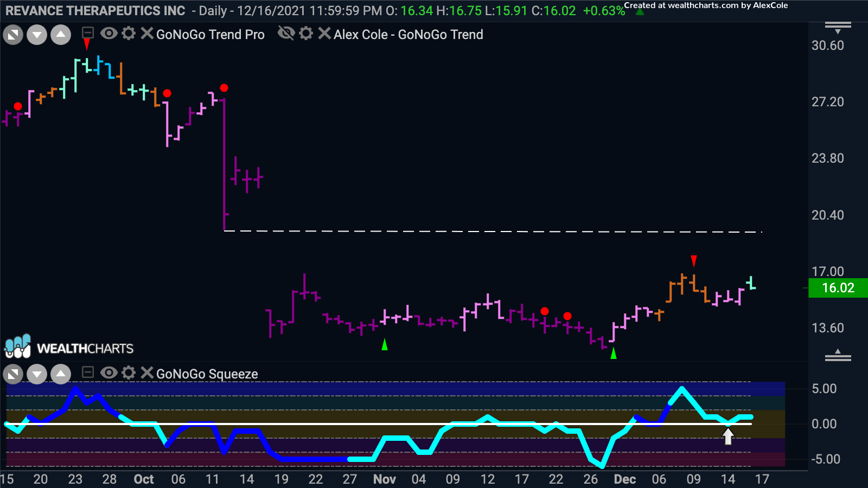The width and height of the screenshot is (868, 488).
Task: Remove the GoNoGo Squeeze indicator
Action: 146,373
